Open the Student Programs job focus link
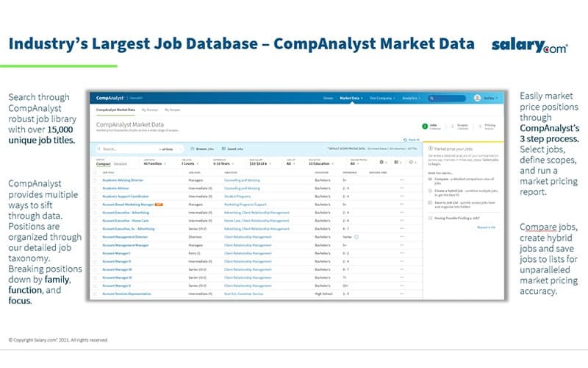Image resolution: width=588 pixels, height=368 pixels. [x=237, y=197]
